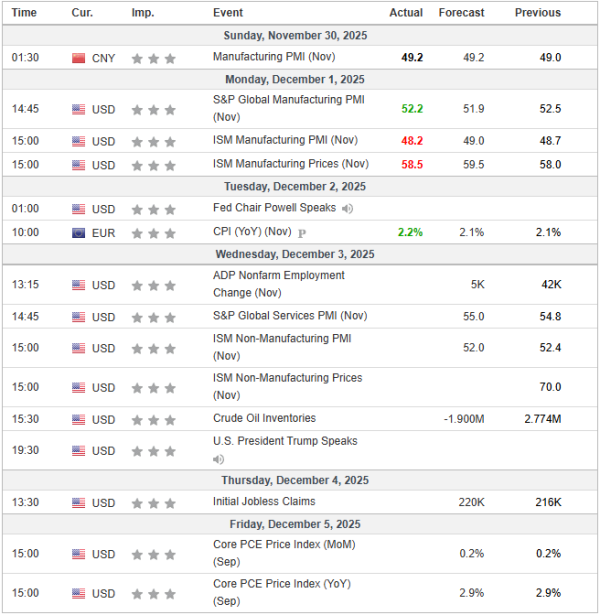Open the Crude Oil Inventories event link
The height and width of the screenshot is (615, 600).
(264, 419)
